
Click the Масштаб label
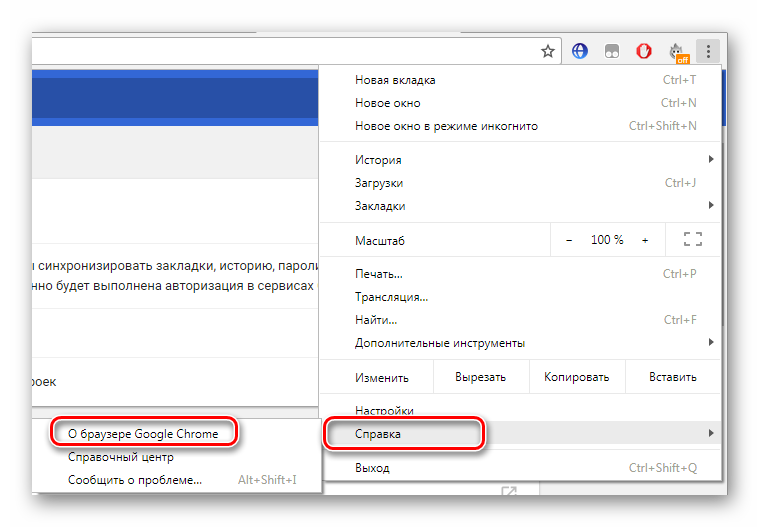pyautogui.click(x=380, y=240)
